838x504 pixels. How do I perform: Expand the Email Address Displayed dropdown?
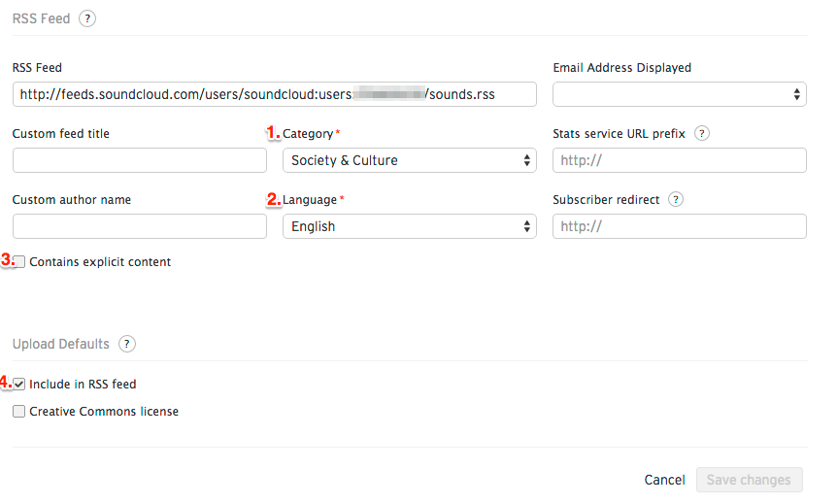coord(680,94)
